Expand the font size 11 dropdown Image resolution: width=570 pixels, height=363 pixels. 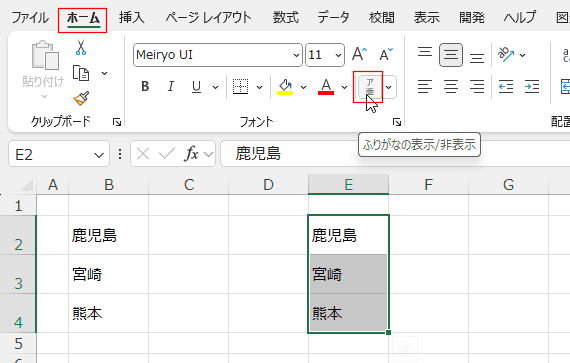pyautogui.click(x=338, y=55)
